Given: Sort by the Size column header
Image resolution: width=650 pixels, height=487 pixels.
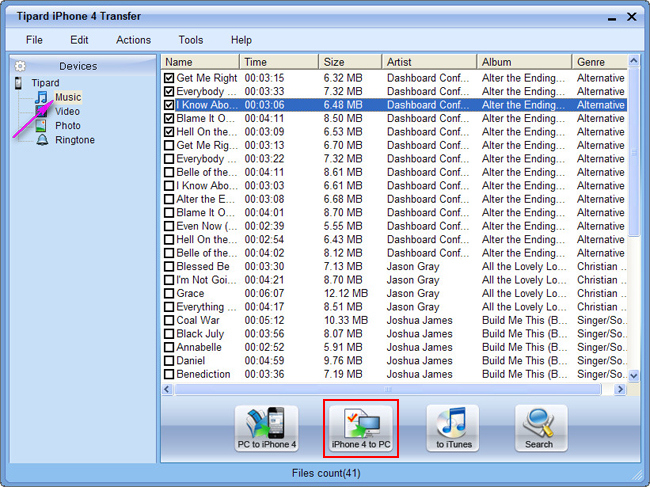Looking at the screenshot, I should click(350, 62).
